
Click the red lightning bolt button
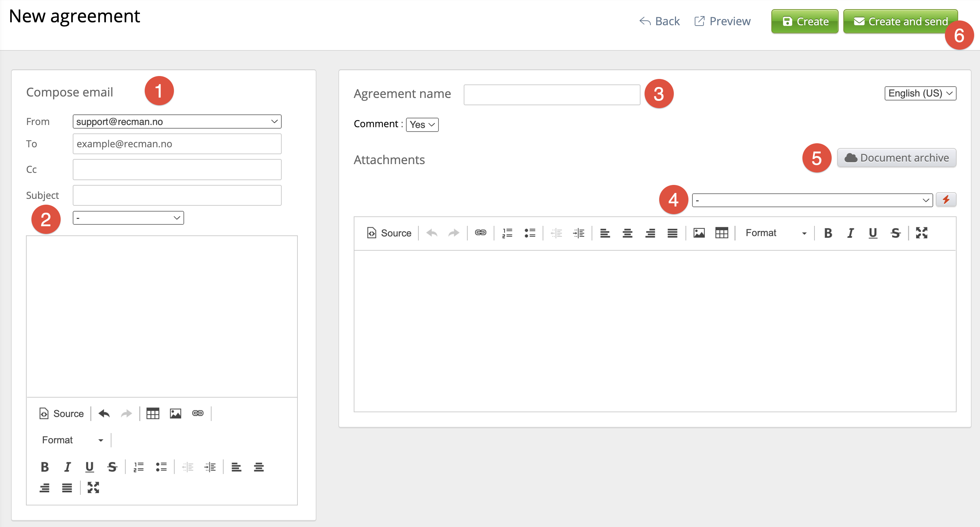946,200
